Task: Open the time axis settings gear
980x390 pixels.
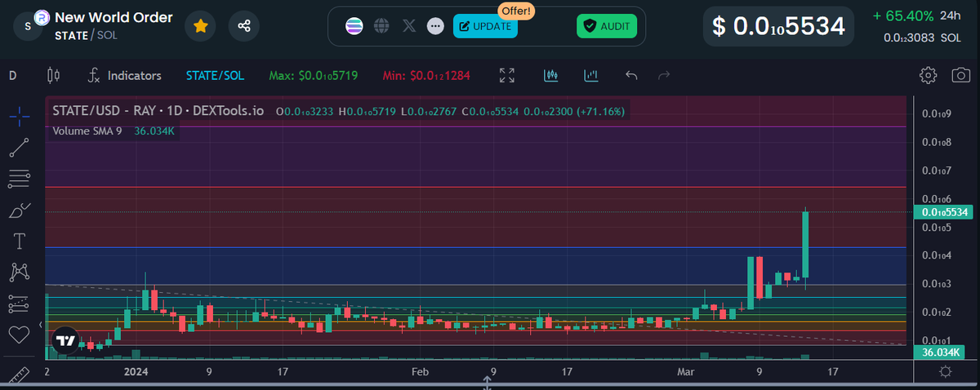Action: [x=945, y=372]
